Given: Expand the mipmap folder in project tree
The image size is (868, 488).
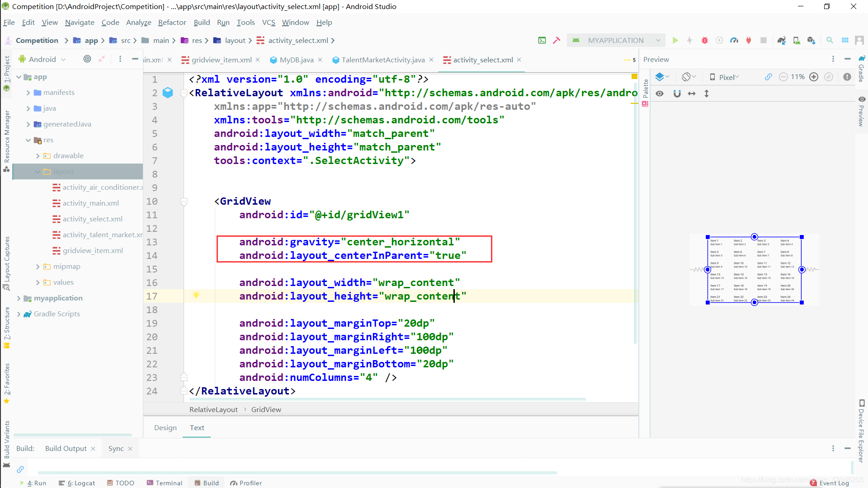Looking at the screenshot, I should coord(38,267).
